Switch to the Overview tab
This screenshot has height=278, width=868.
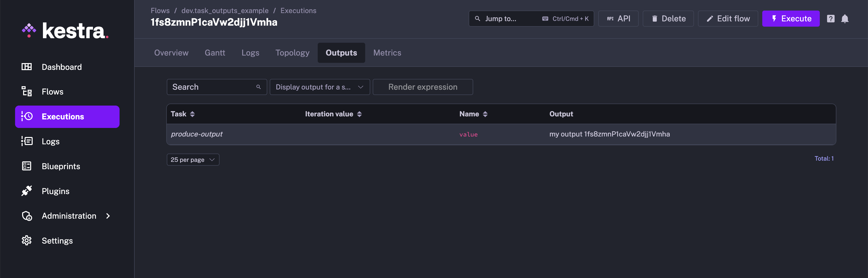coord(171,53)
